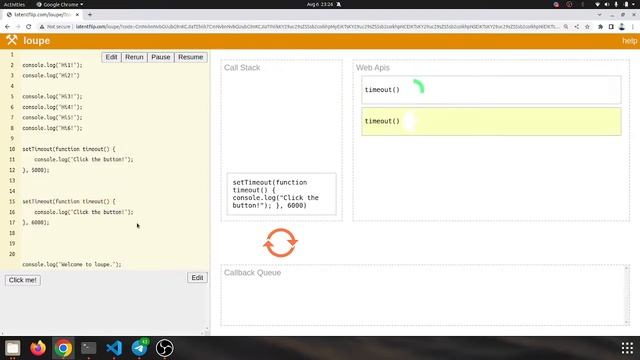This screenshot has height=360, width=640.
Task: Select the latentflip.com/loupe browser tab
Action: click(43, 14)
